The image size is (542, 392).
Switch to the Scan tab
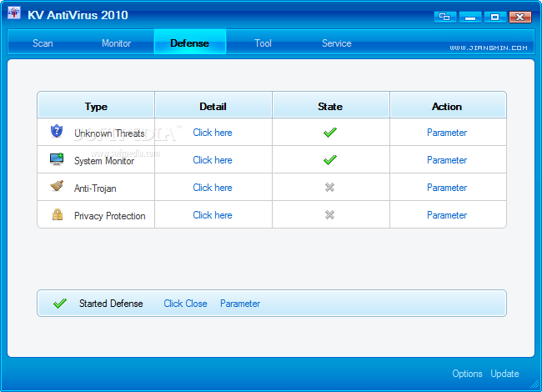(43, 43)
